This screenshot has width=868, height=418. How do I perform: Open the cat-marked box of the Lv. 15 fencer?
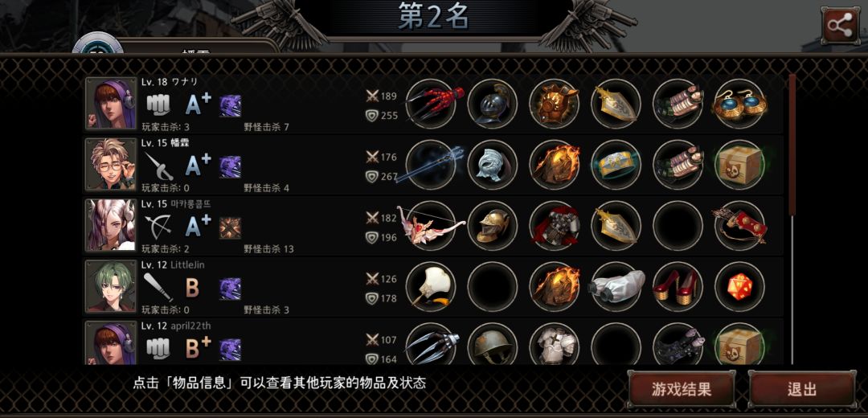coord(739,165)
